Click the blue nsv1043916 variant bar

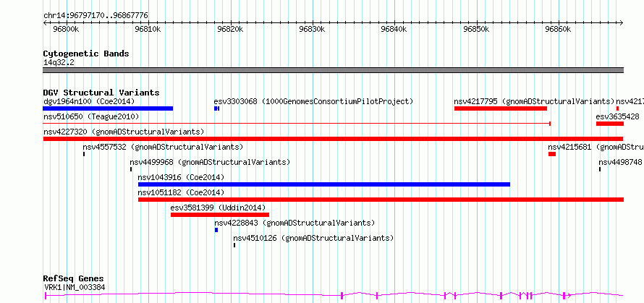324,184
